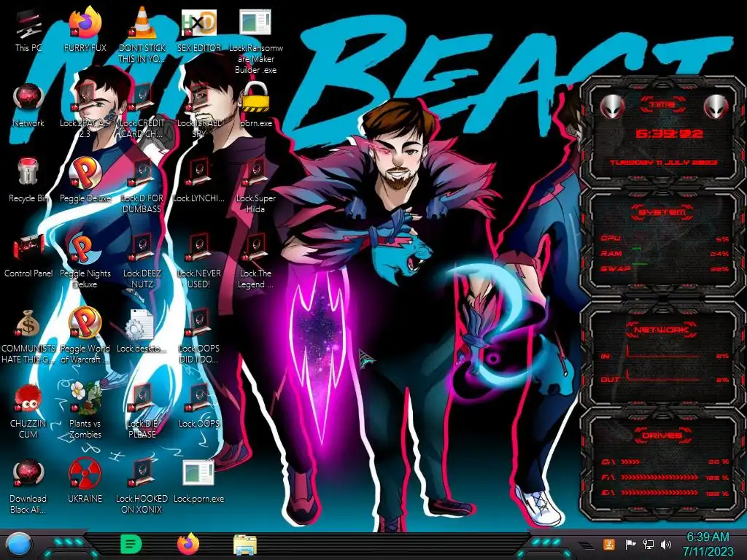Select the UKRAINE radiation-symbol icon
747x560 pixels.
point(85,474)
